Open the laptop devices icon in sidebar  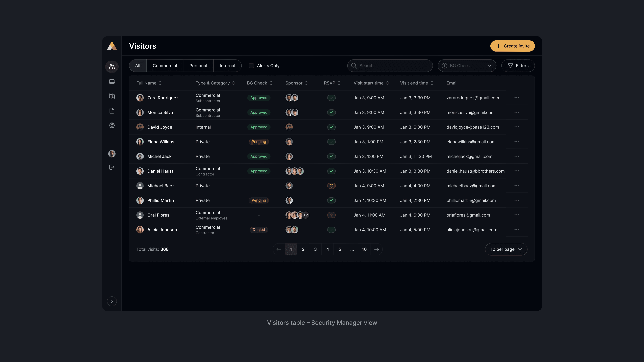point(112,81)
